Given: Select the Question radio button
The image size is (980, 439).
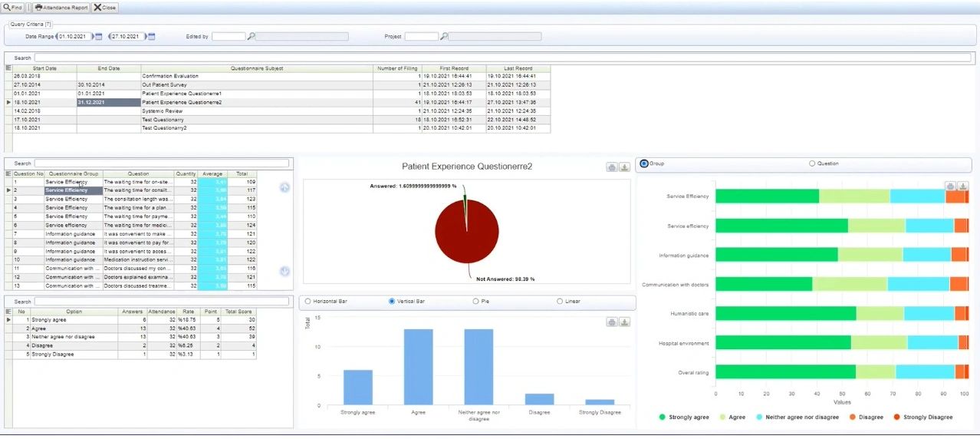Looking at the screenshot, I should tap(813, 163).
